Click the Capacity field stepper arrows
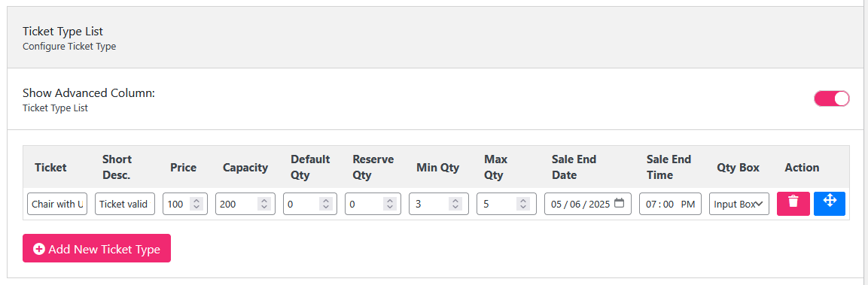 point(263,205)
